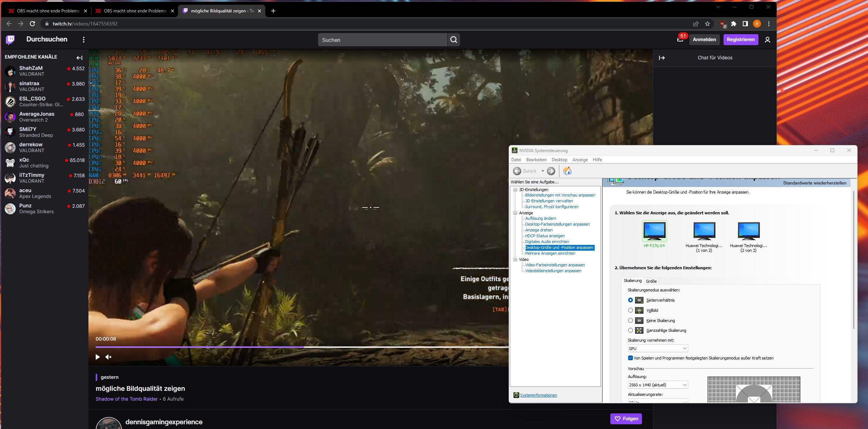The height and width of the screenshot is (429, 868).
Task: Open xQc channel in recommended list
Action: point(44,163)
